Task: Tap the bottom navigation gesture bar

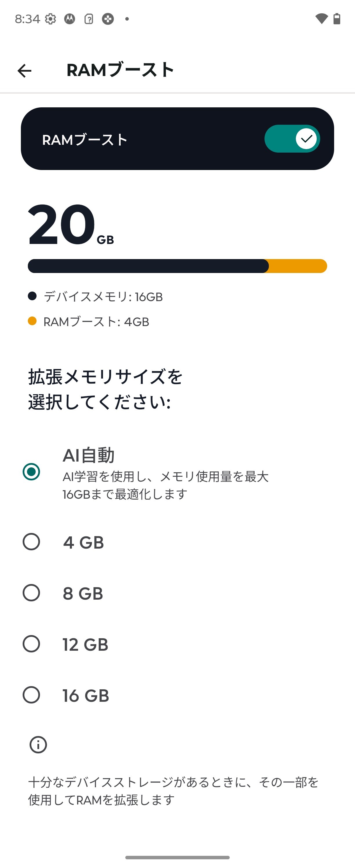Action: coord(178,857)
